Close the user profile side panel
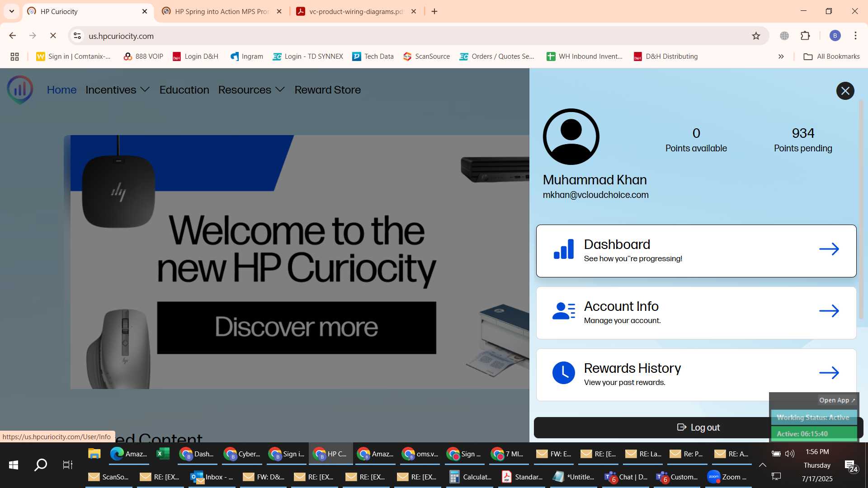 [845, 91]
